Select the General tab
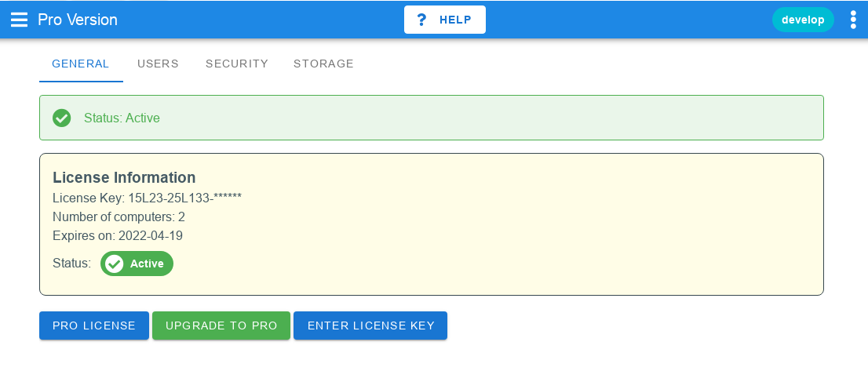Viewport: 868px width, 371px height. coord(81,64)
